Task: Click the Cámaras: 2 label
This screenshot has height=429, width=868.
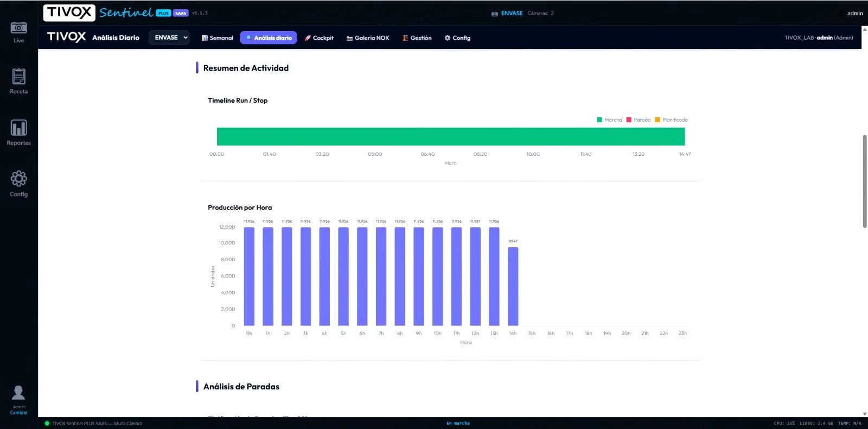Action: 541,14
